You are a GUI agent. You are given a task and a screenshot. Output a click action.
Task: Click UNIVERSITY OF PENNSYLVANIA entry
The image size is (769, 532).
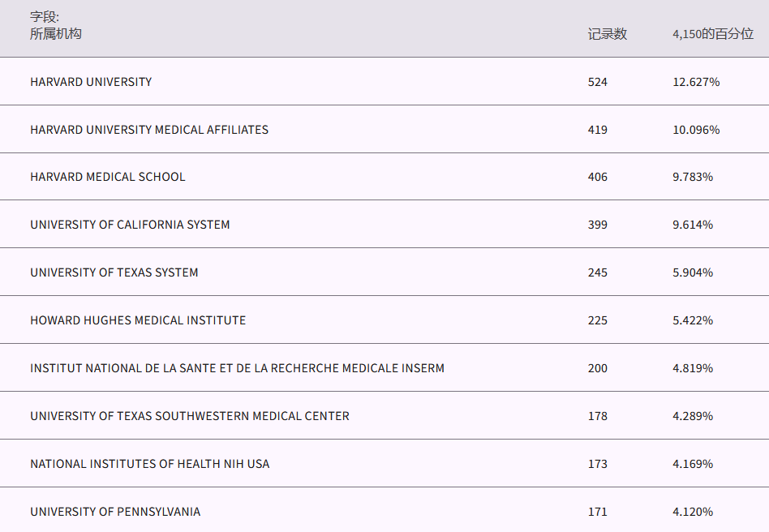coord(115,512)
